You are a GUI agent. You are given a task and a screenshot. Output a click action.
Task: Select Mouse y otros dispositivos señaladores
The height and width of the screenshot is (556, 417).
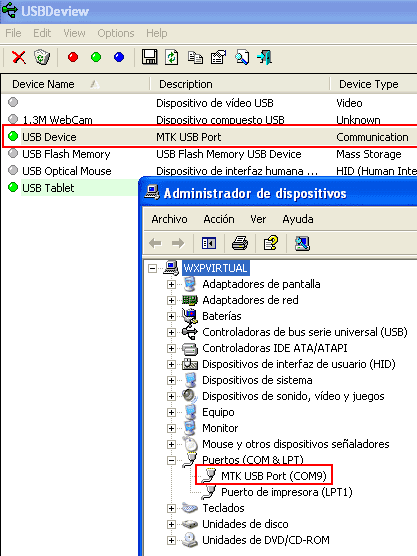click(295, 444)
